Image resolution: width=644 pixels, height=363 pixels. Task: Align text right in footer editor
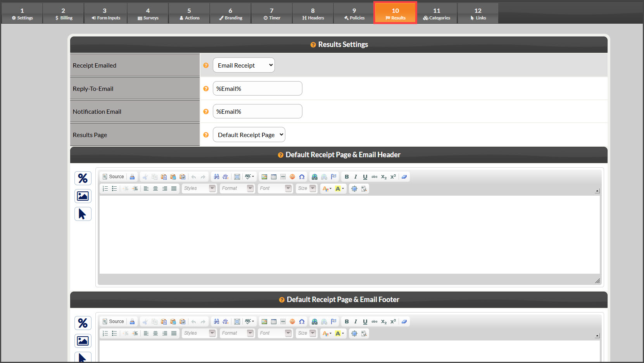click(x=165, y=333)
